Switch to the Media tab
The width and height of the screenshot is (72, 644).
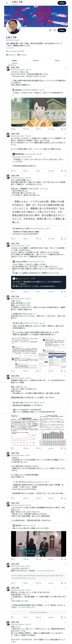(x=57, y=61)
